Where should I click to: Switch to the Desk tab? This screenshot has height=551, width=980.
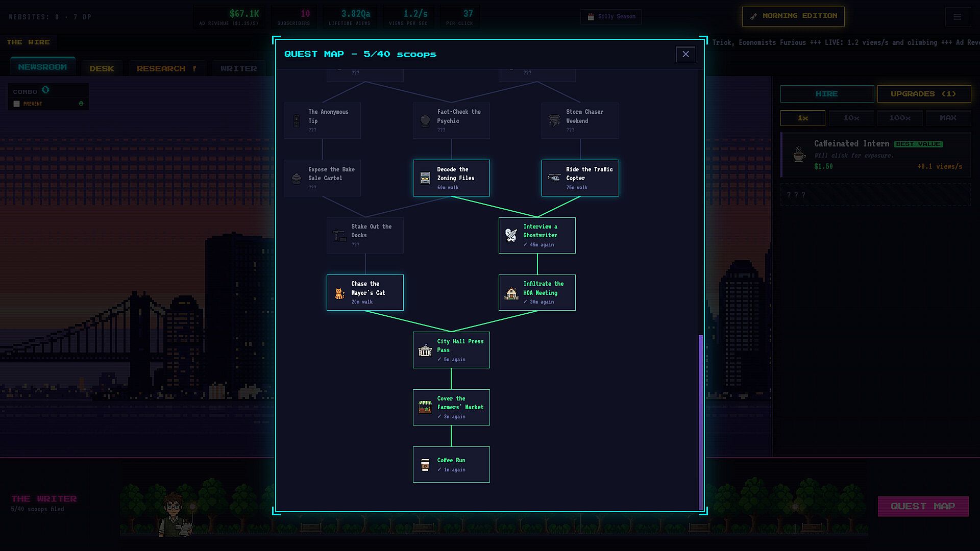102,68
